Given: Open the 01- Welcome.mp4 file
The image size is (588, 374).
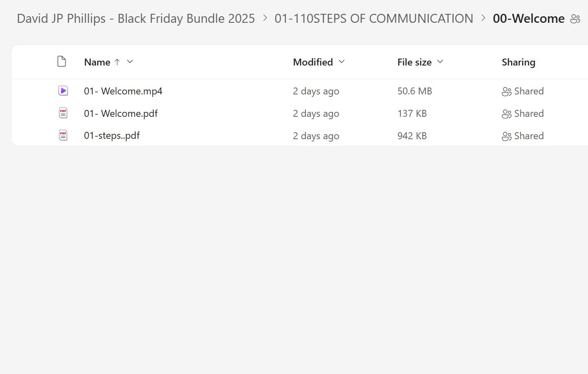Looking at the screenshot, I should click(123, 91).
